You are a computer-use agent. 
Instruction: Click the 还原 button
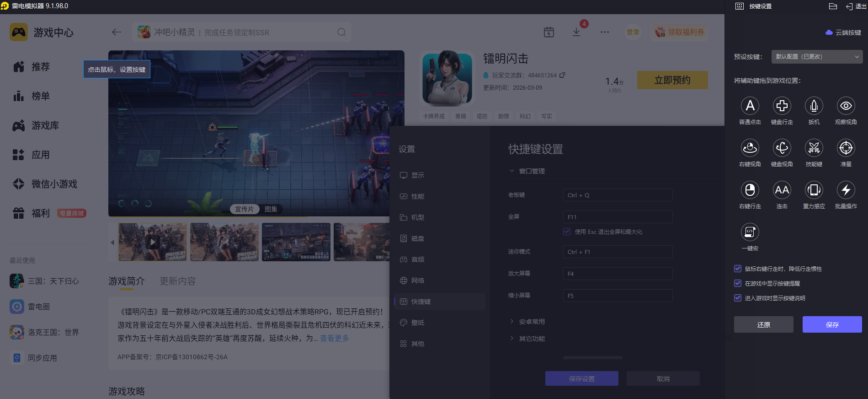coord(763,324)
